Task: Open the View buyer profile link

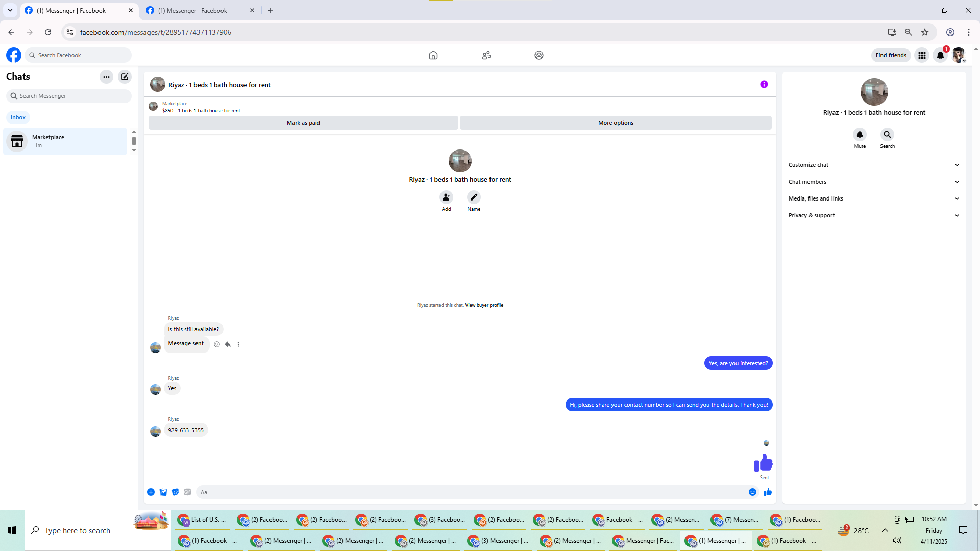Action: click(x=484, y=305)
